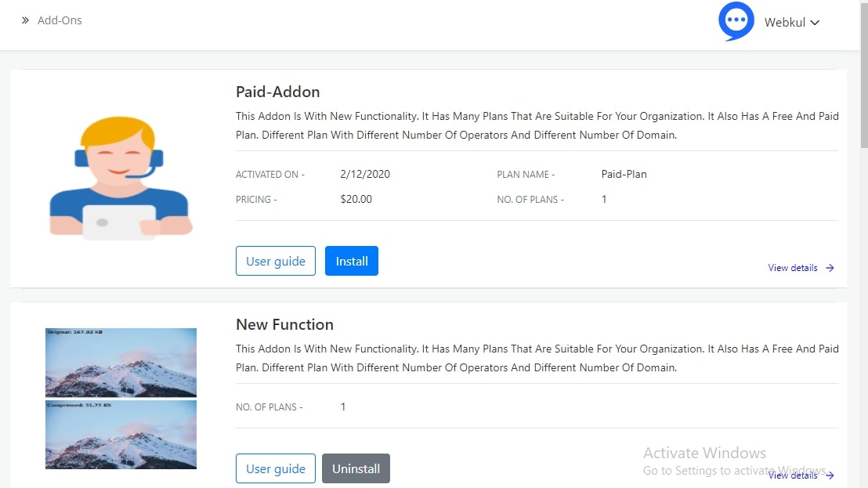Open the Paid-Addon title

277,92
